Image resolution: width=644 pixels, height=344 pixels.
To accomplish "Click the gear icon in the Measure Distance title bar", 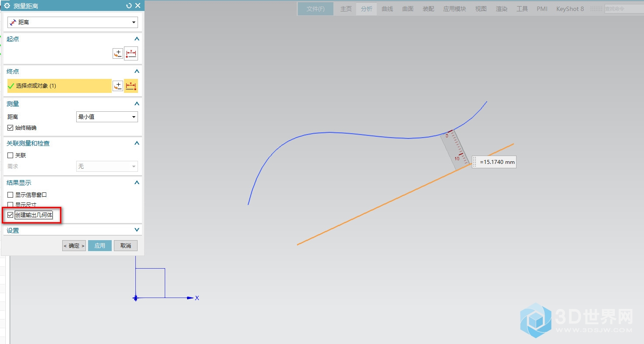I will (x=7, y=6).
